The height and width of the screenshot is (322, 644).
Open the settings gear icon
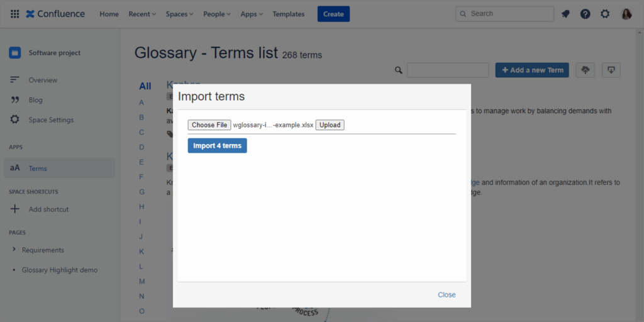[605, 14]
